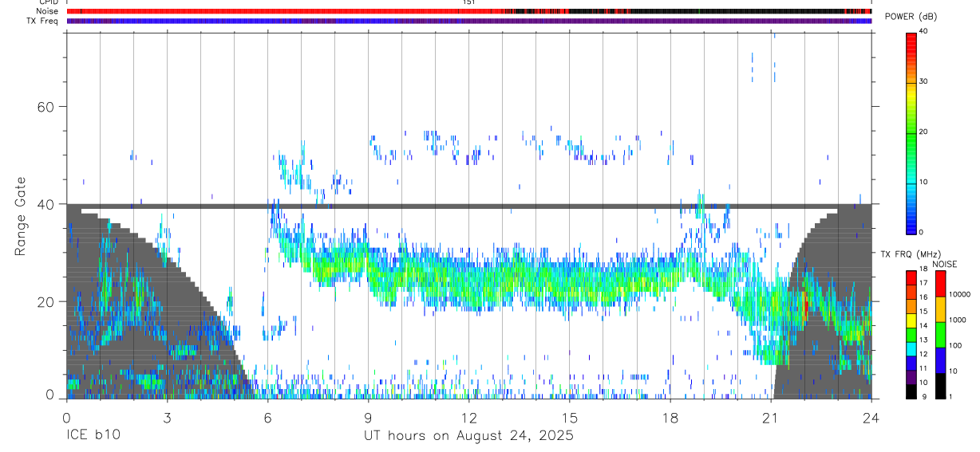This screenshot has width=980, height=452.
Task: Click the "Range Gate" y-axis title
Action: [x=20, y=216]
